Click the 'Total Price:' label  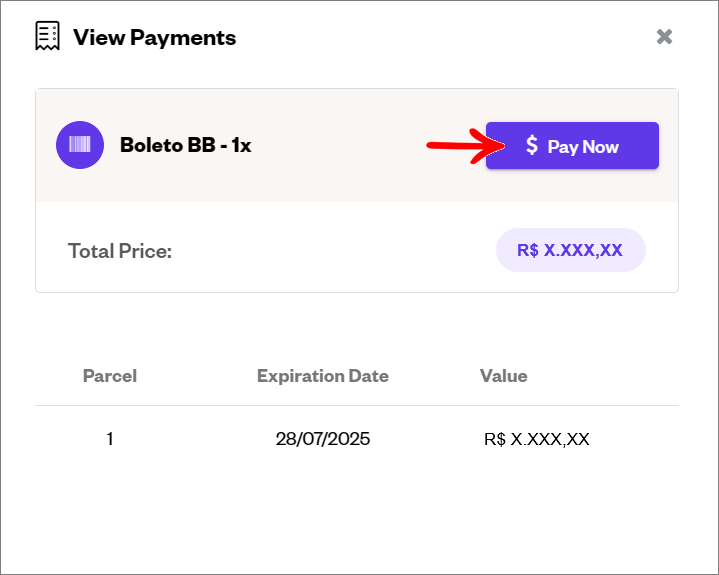(120, 250)
